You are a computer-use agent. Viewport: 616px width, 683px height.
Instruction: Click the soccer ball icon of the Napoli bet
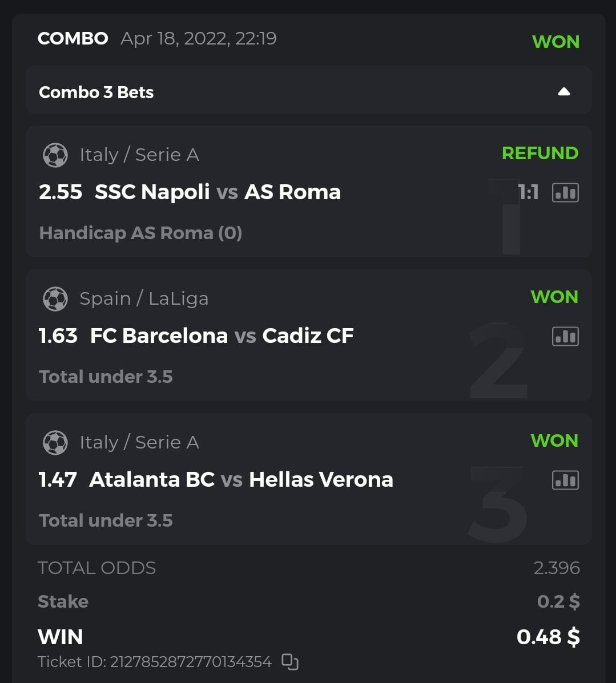point(55,155)
